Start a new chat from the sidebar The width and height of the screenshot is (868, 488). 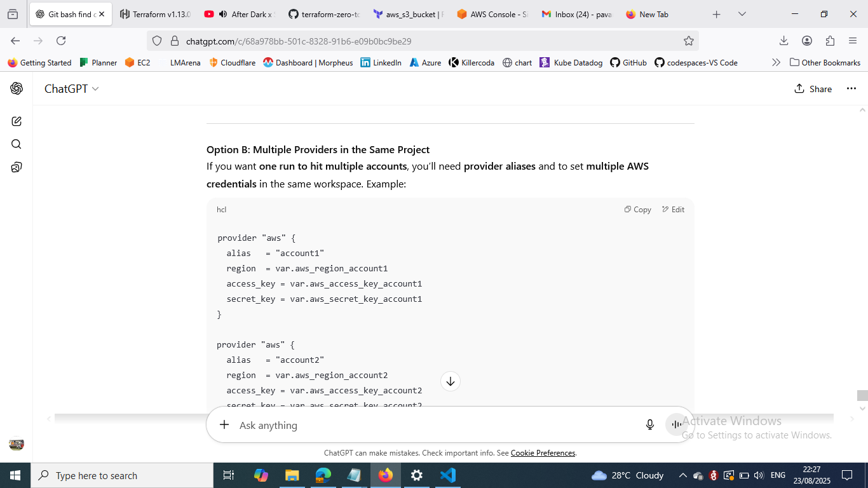17,121
